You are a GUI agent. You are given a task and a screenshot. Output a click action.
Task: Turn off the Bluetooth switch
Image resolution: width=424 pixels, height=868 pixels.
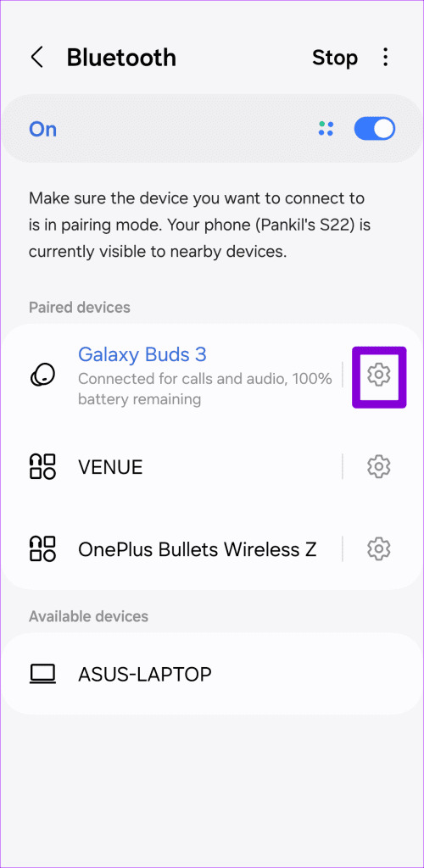coord(375,129)
